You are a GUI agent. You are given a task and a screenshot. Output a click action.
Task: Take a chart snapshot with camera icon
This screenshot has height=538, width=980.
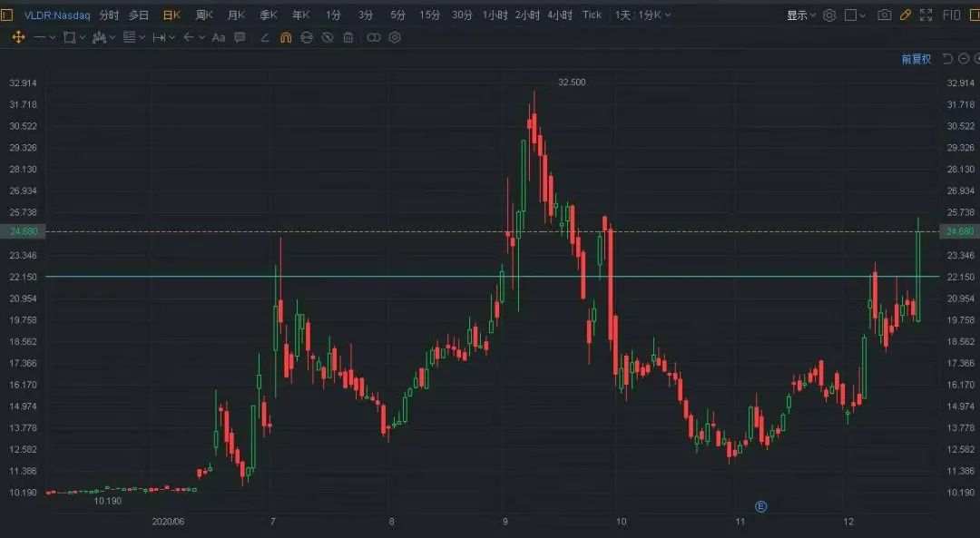[x=885, y=15]
